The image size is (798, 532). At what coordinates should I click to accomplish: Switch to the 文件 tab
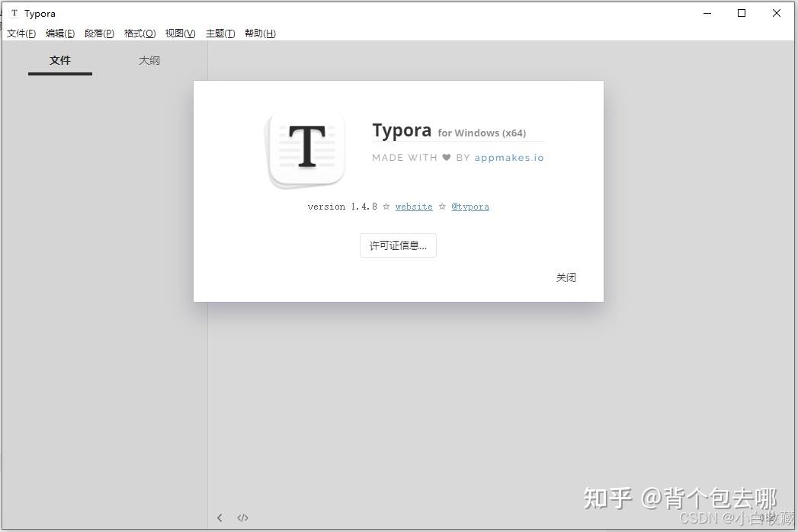click(60, 60)
